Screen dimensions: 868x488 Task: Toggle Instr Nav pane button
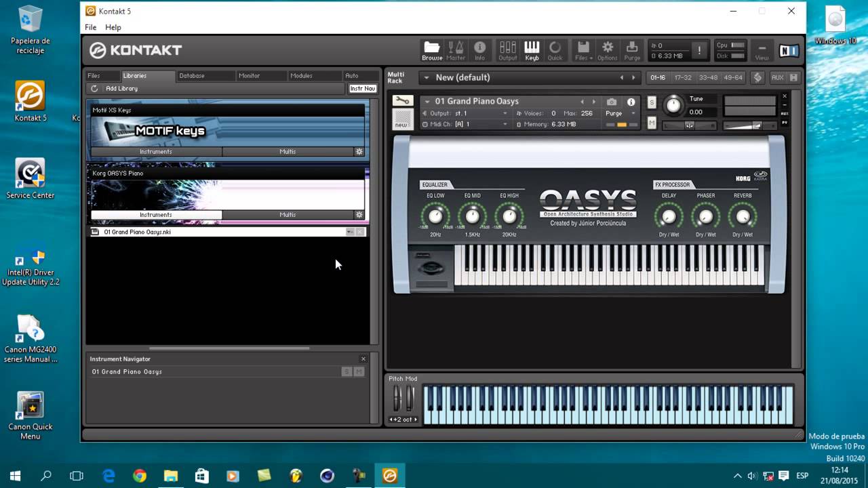[x=363, y=89]
